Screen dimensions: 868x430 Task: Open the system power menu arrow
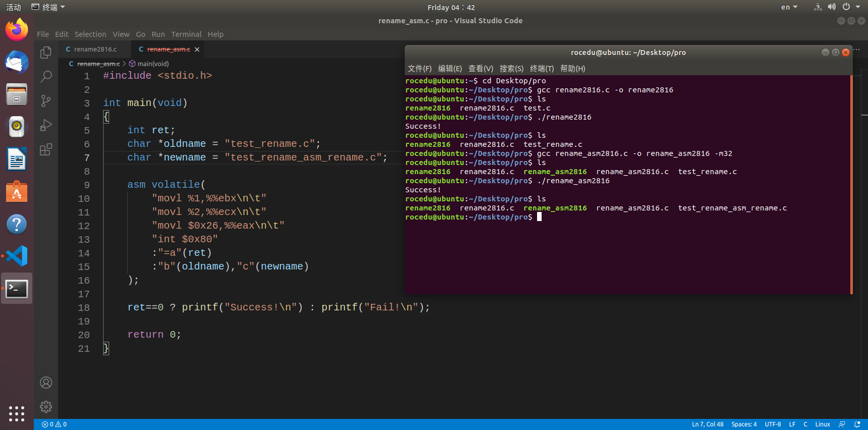pos(858,7)
